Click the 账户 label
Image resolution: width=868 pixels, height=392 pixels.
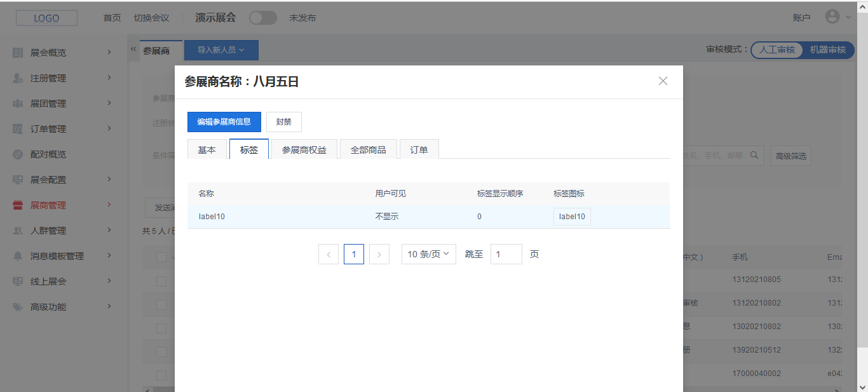802,18
